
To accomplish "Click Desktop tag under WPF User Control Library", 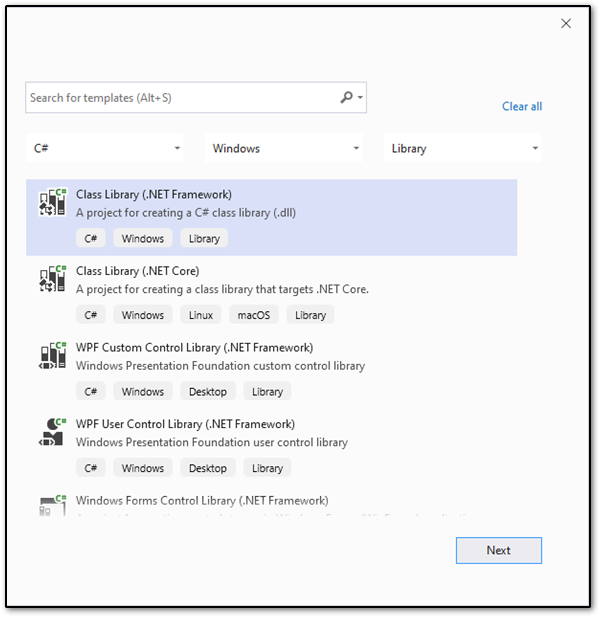I will pyautogui.click(x=208, y=468).
